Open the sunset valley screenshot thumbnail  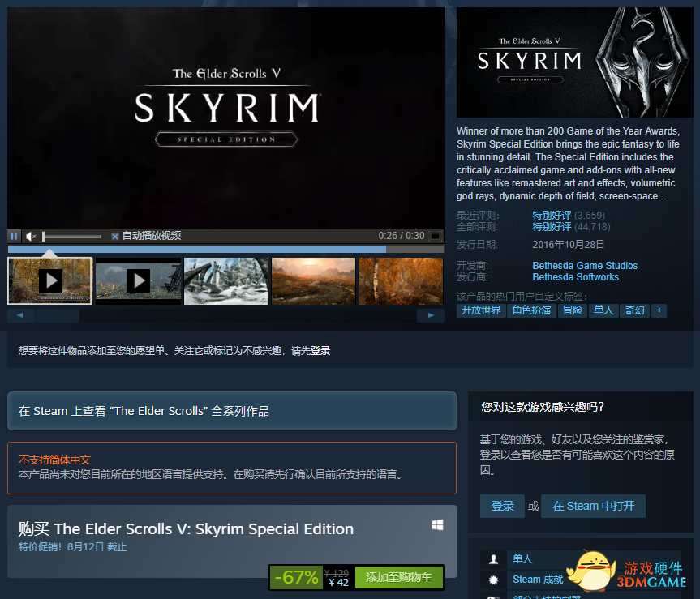coord(313,281)
